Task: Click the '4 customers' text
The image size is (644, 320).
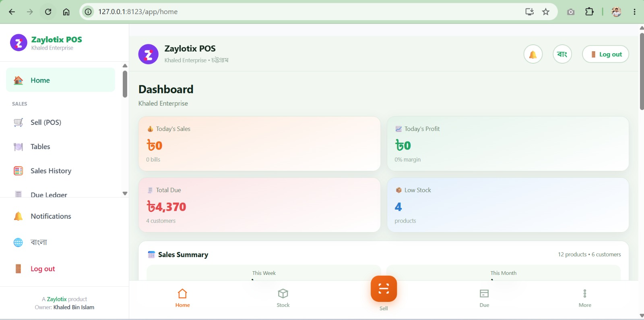Action: [x=161, y=221]
